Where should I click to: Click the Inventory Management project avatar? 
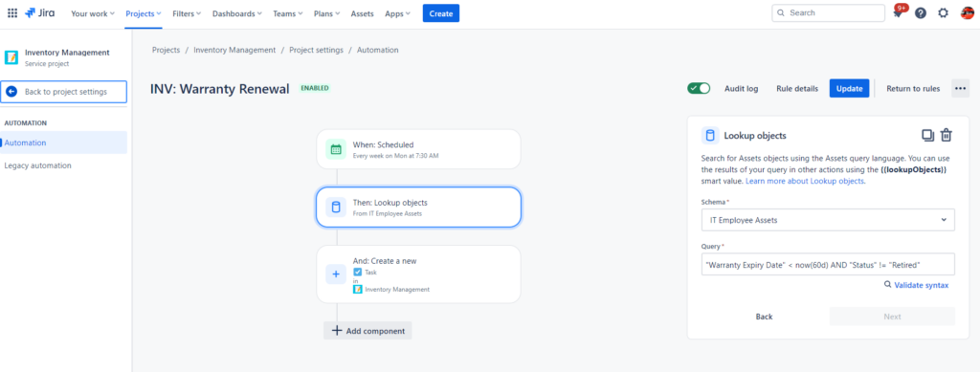coord(11,57)
